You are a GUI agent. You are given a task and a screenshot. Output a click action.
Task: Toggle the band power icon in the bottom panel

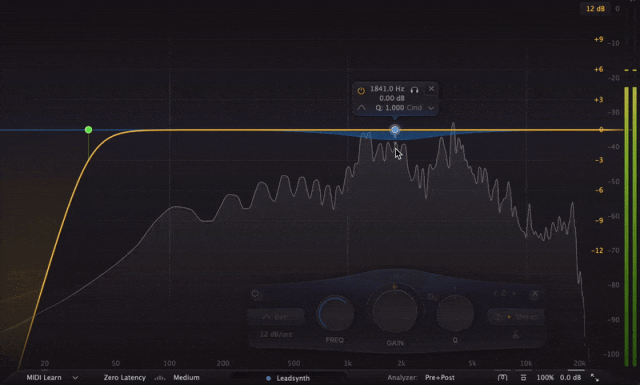[x=256, y=294]
